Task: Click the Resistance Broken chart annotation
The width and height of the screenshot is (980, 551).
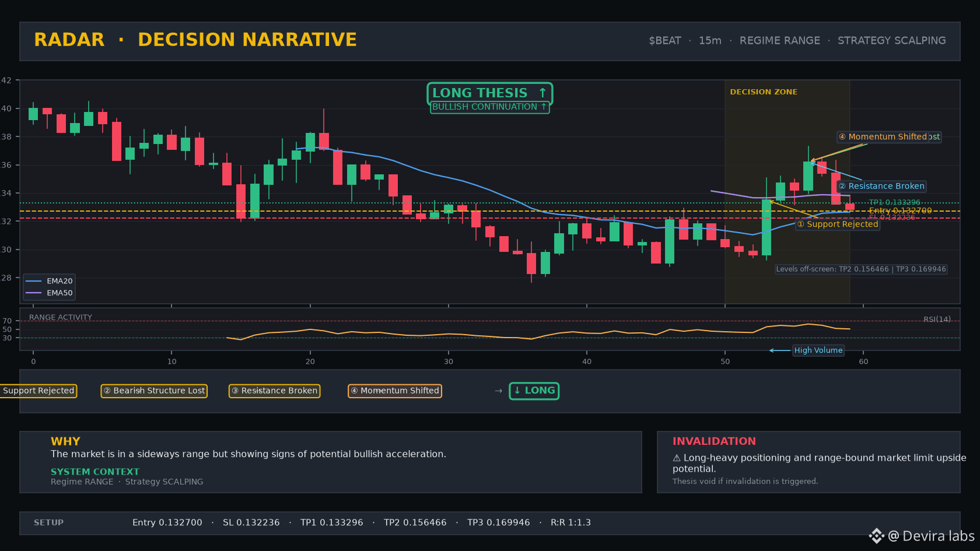Action: tap(881, 187)
